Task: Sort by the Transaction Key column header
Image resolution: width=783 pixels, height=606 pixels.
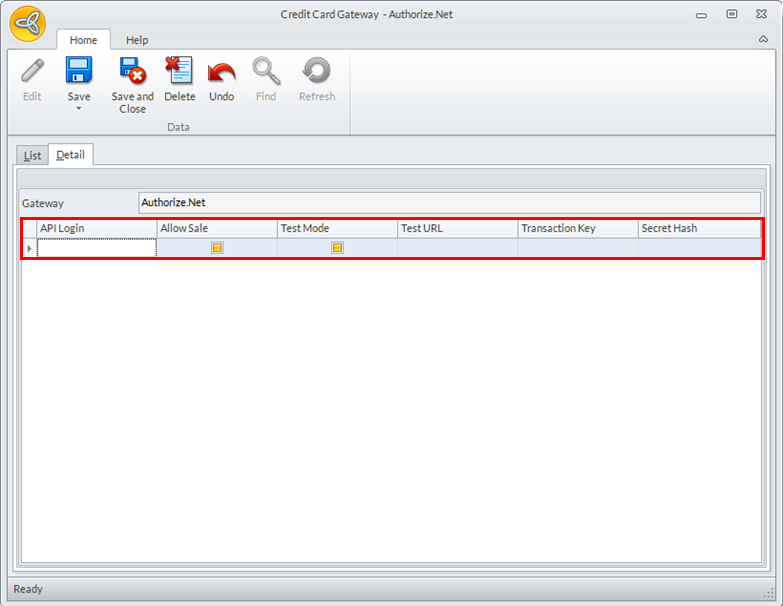Action: point(578,229)
